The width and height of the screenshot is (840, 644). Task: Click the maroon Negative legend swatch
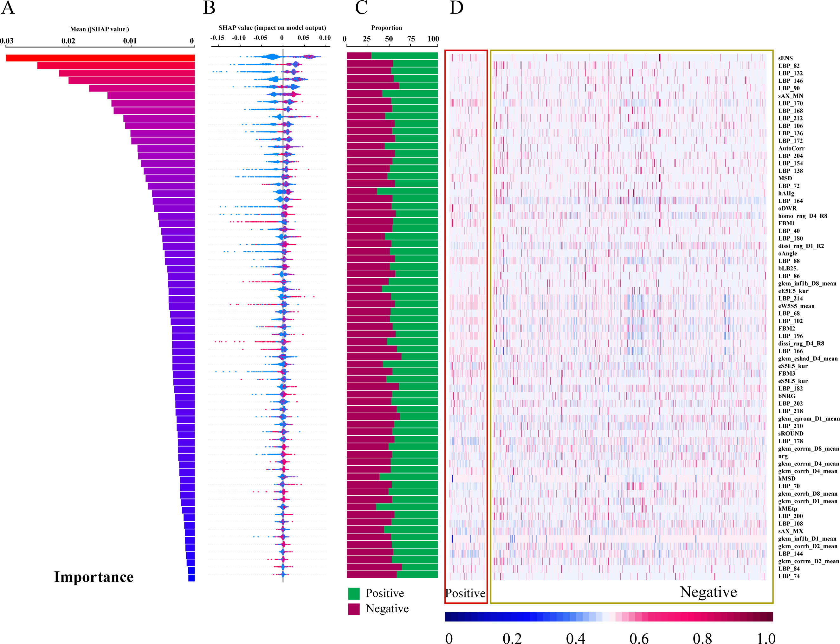(353, 609)
